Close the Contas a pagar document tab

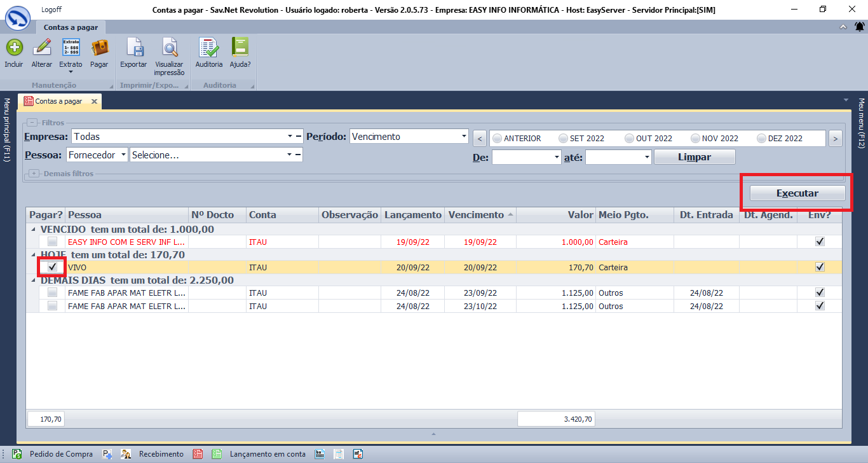pyautogui.click(x=94, y=101)
